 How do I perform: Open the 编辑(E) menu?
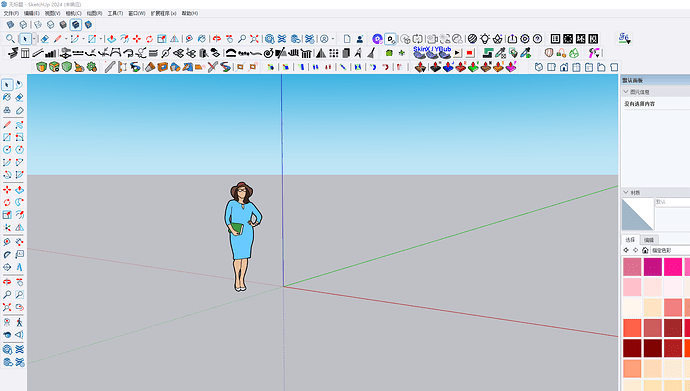click(x=32, y=13)
